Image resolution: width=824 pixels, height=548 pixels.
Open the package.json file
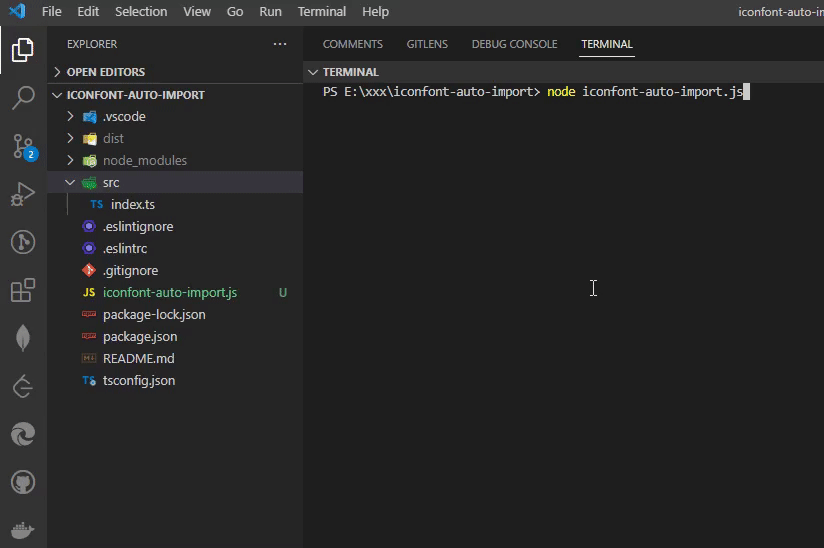point(140,337)
